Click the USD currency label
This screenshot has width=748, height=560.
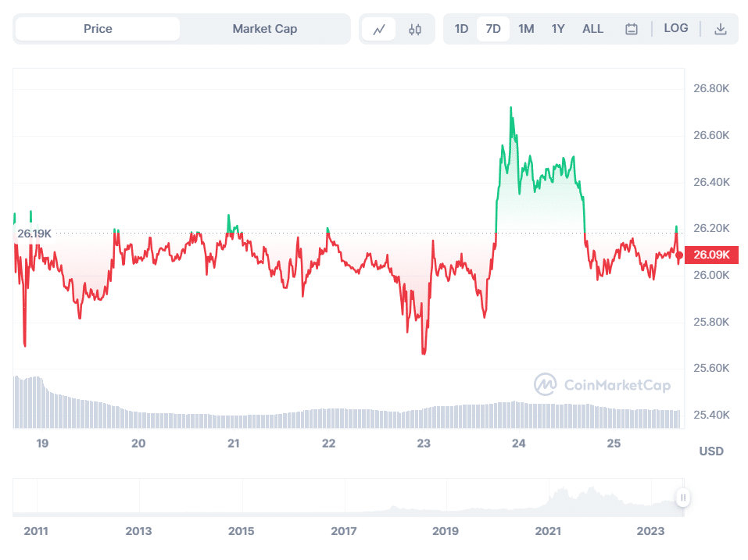711,451
